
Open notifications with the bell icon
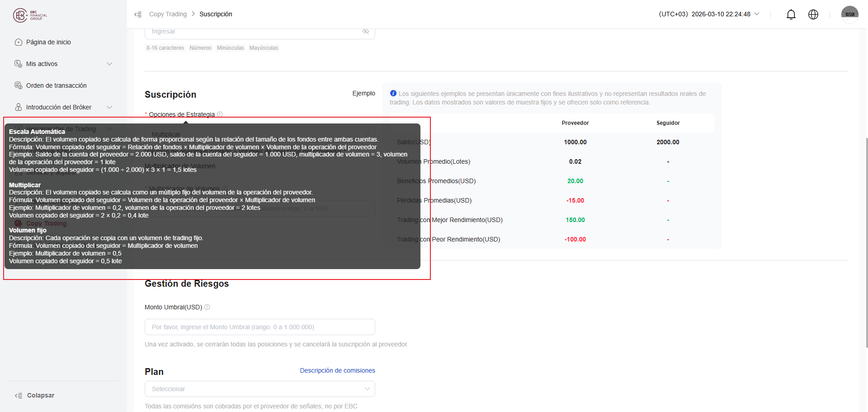791,14
